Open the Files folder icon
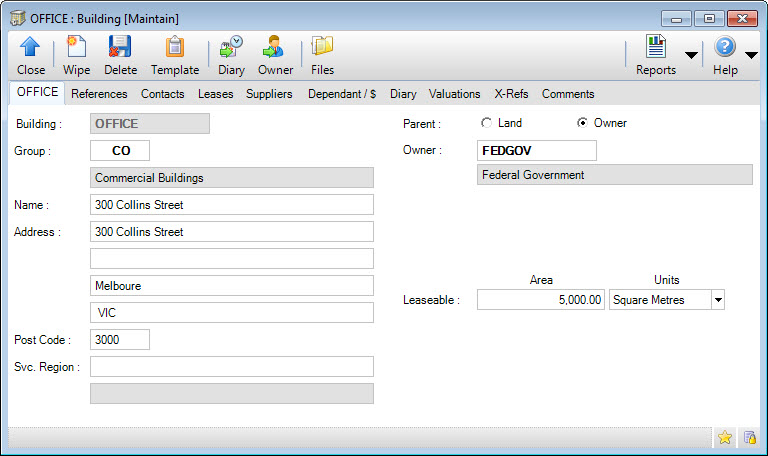The height and width of the screenshot is (456, 768). click(x=322, y=47)
